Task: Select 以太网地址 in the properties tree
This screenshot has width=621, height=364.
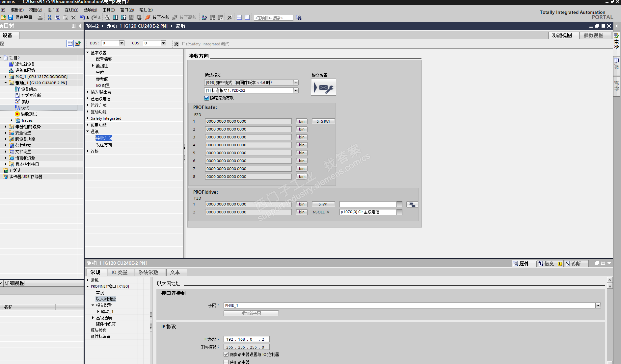Action: pyautogui.click(x=106, y=299)
